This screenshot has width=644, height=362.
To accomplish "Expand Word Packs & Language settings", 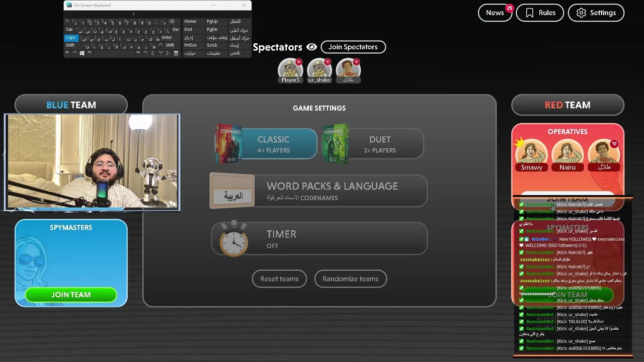I will click(x=319, y=191).
